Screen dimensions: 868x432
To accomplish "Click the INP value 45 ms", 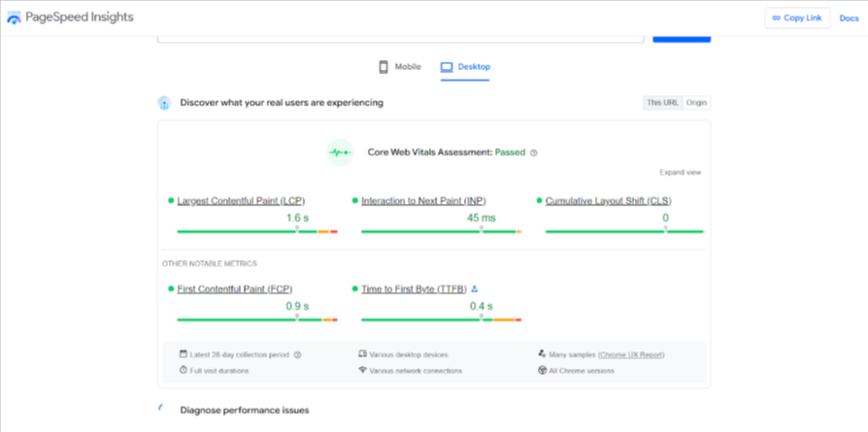I will [x=481, y=217].
